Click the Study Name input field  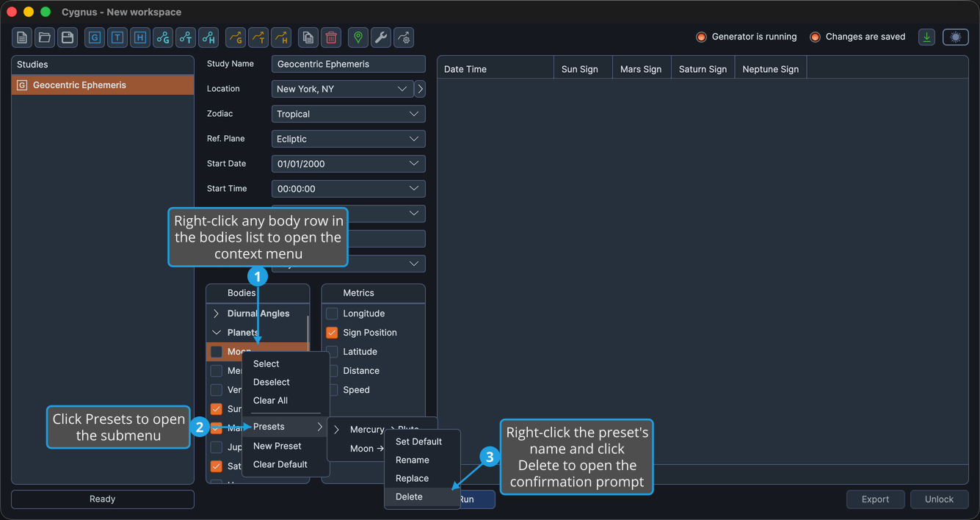pyautogui.click(x=348, y=64)
